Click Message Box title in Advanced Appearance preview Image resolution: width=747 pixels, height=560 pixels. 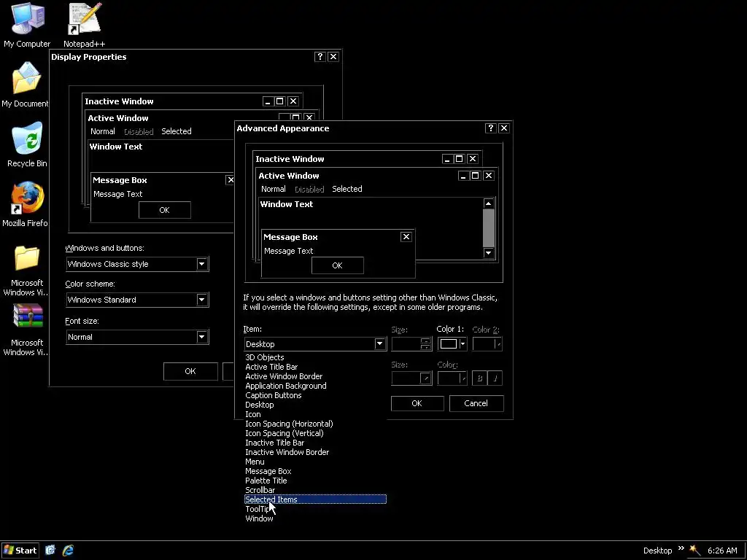[x=290, y=237]
